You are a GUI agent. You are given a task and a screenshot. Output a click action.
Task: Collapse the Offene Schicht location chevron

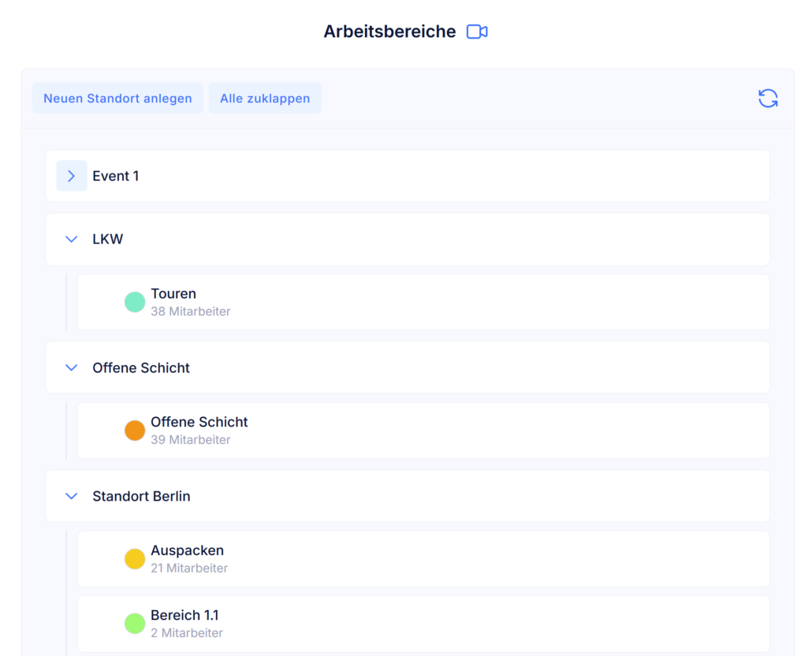[72, 367]
